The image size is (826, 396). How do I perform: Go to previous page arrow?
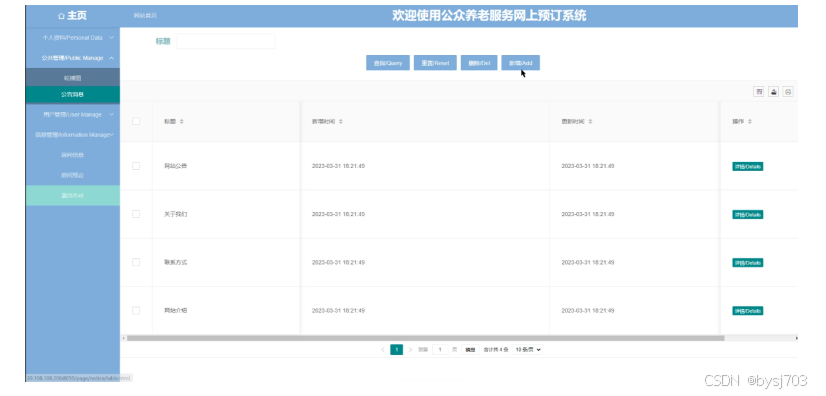coord(382,350)
